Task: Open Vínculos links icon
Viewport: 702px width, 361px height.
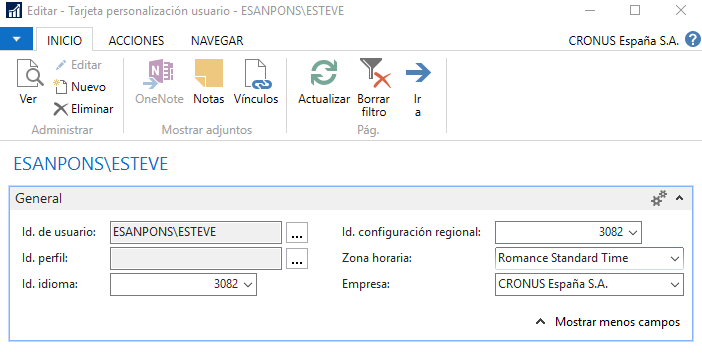Action: [258, 74]
